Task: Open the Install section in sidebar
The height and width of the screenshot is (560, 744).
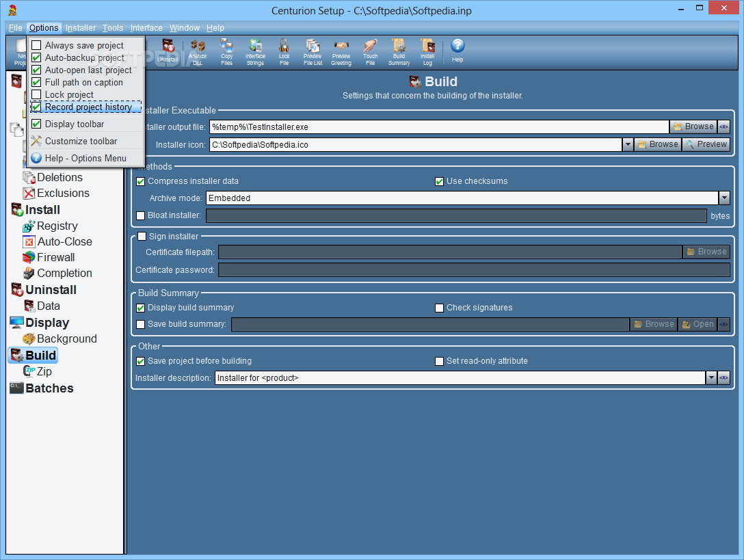Action: pos(36,210)
